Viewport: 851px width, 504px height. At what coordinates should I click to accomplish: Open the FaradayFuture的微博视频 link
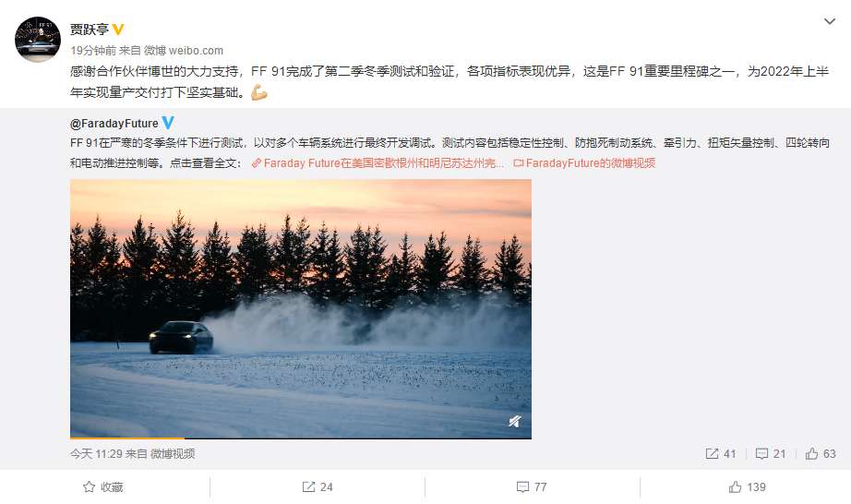tap(584, 162)
